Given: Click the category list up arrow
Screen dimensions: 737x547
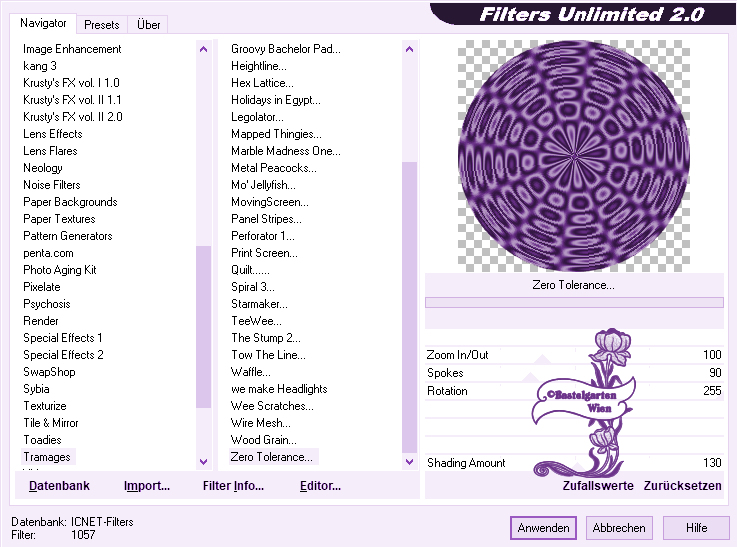Looking at the screenshot, I should click(204, 49).
